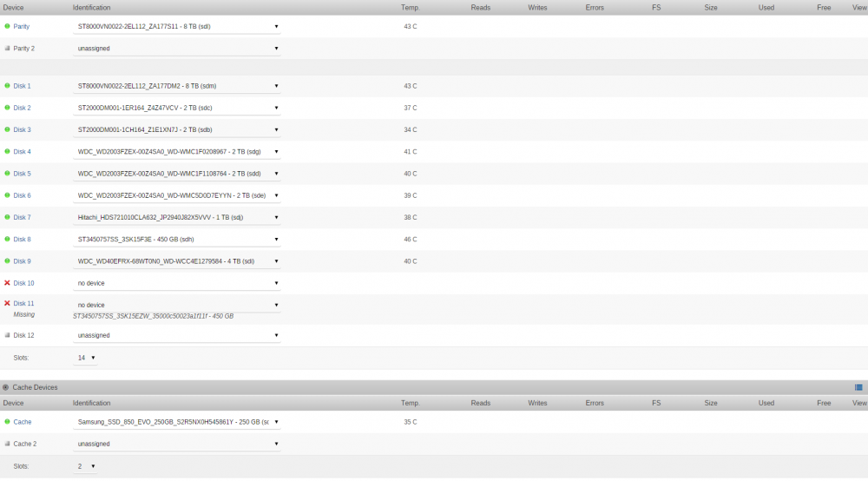Viewport: 868px width, 481px height.
Task: Open the Disk 12 unassigned dropdown
Action: (x=177, y=335)
